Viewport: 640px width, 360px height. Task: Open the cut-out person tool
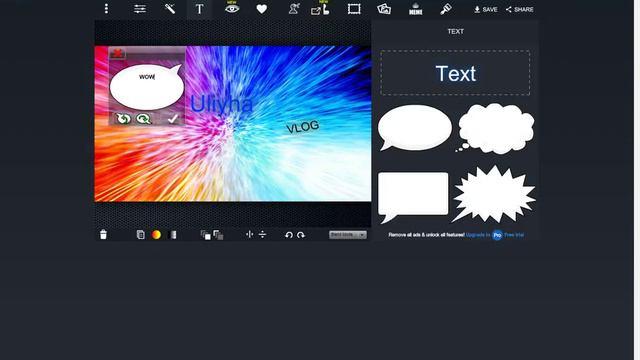294,9
